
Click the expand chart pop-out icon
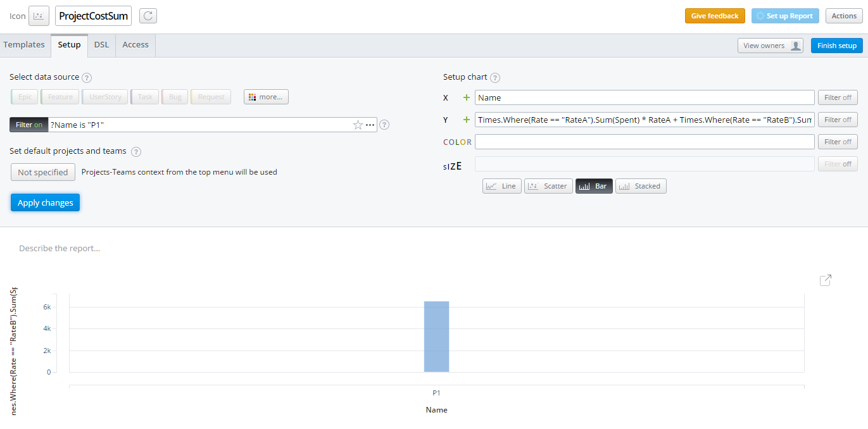tap(826, 280)
